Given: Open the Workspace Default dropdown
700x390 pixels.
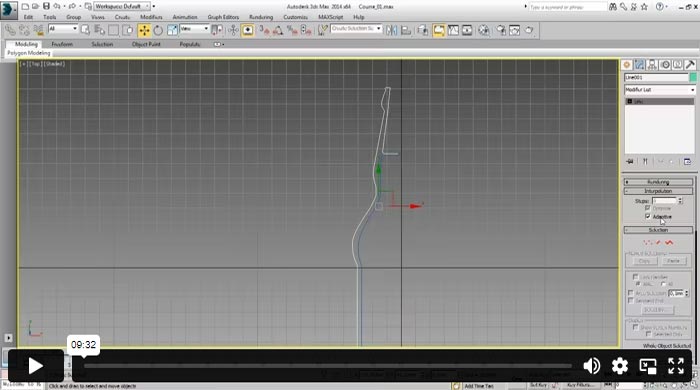Looking at the screenshot, I should 122,6.
